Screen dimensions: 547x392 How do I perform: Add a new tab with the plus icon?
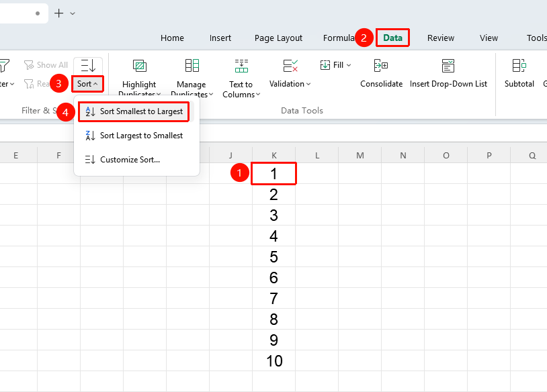tap(59, 13)
